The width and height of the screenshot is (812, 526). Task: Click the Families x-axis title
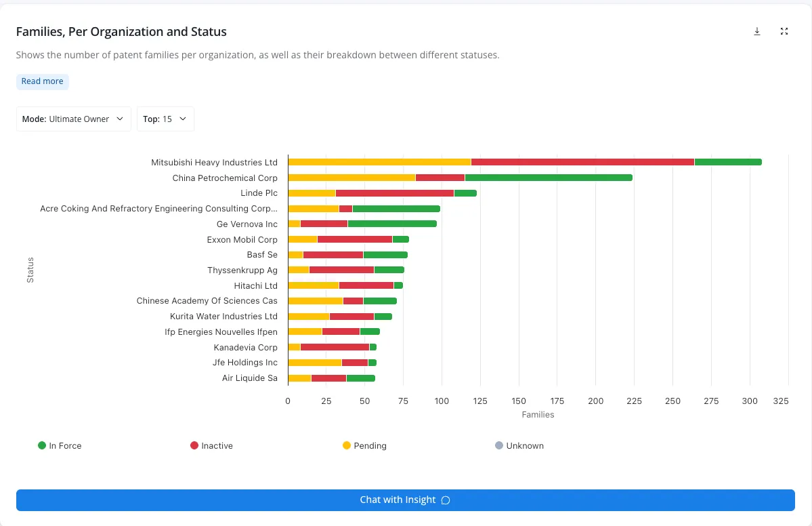tap(538, 415)
